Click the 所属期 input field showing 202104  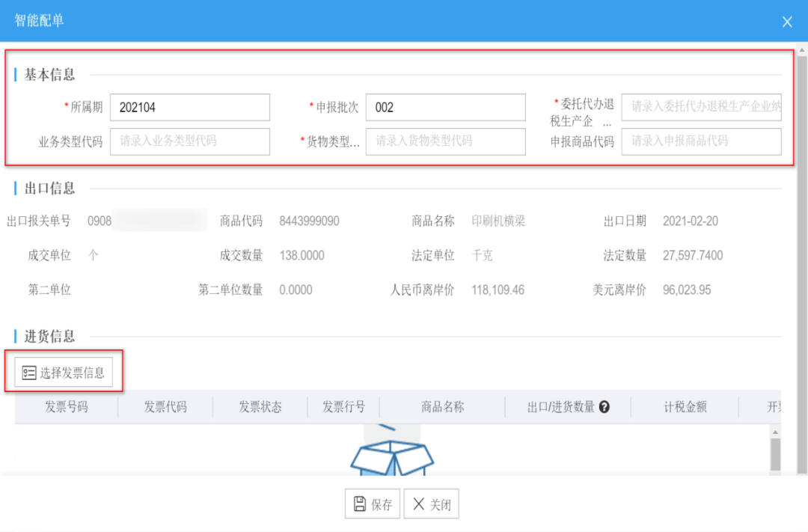tap(189, 107)
